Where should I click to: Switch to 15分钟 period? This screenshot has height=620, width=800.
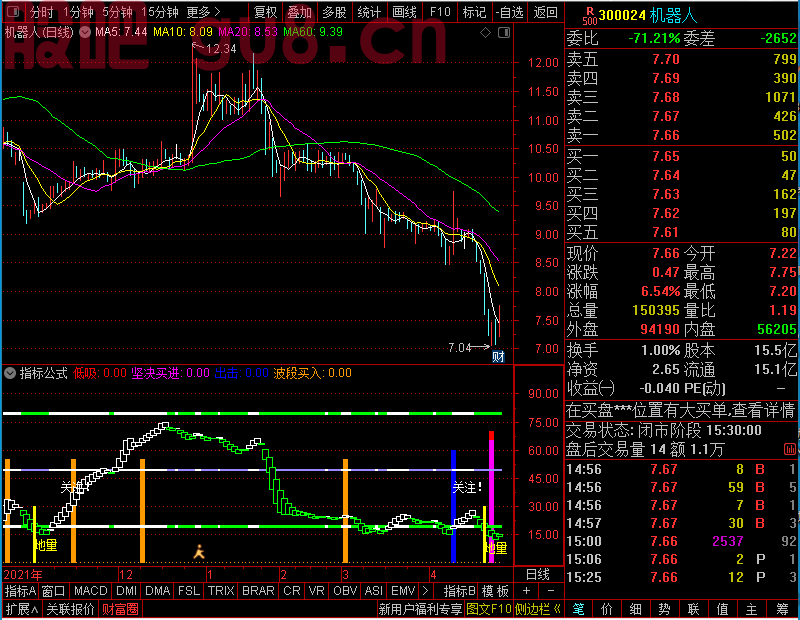(160, 12)
